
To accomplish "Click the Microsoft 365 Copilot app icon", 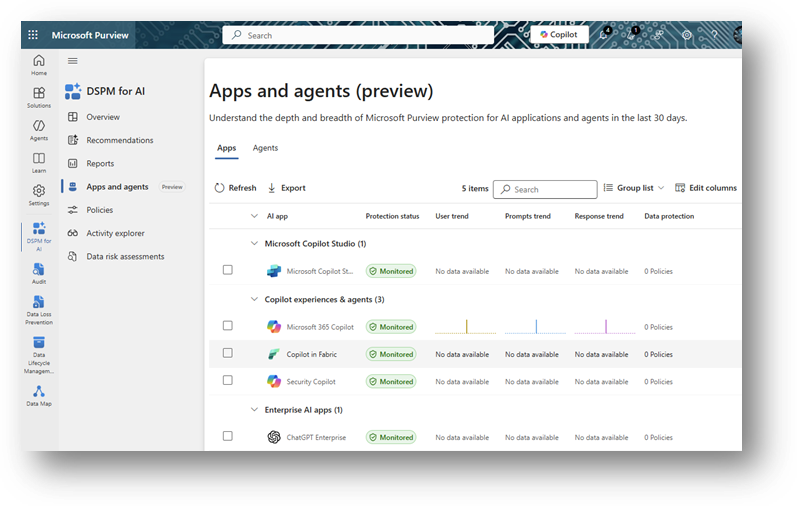I will coord(274,326).
